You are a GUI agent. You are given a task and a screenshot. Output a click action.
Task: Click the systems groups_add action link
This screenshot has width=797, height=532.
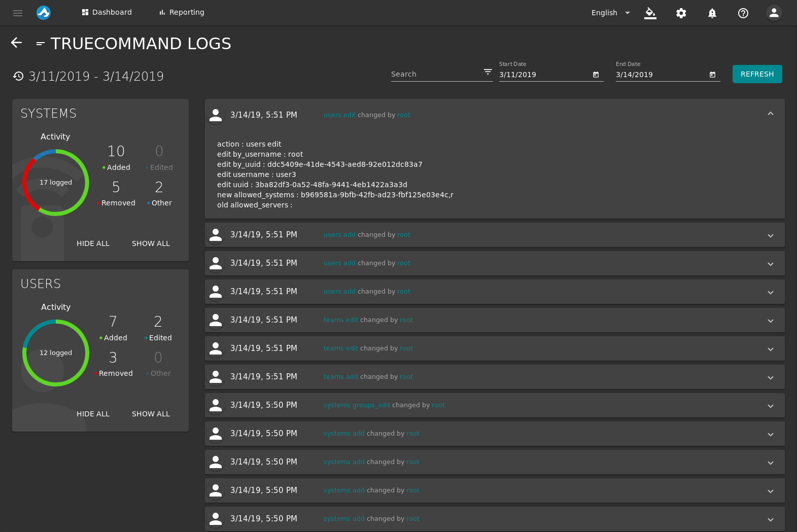click(x=357, y=405)
